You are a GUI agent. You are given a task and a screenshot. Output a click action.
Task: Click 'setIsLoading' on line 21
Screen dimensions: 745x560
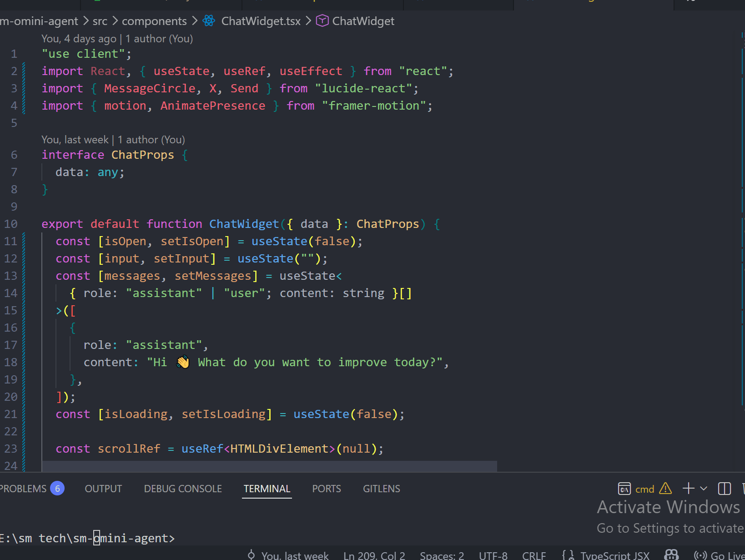click(x=223, y=414)
